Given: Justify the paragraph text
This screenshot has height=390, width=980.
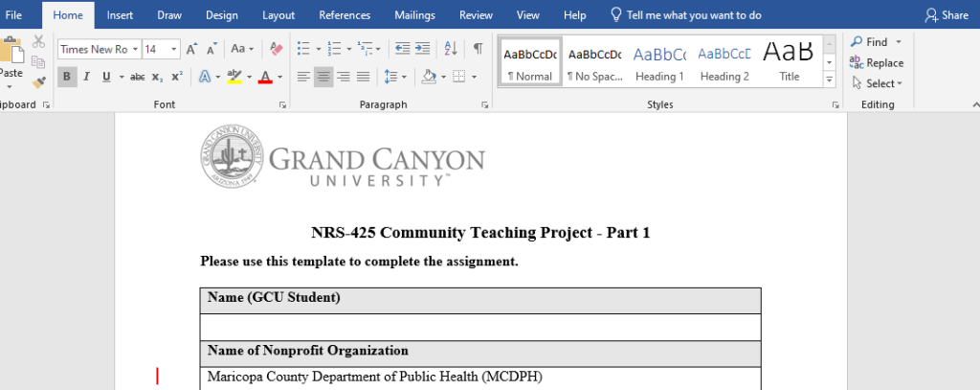Looking at the screenshot, I should [364, 77].
